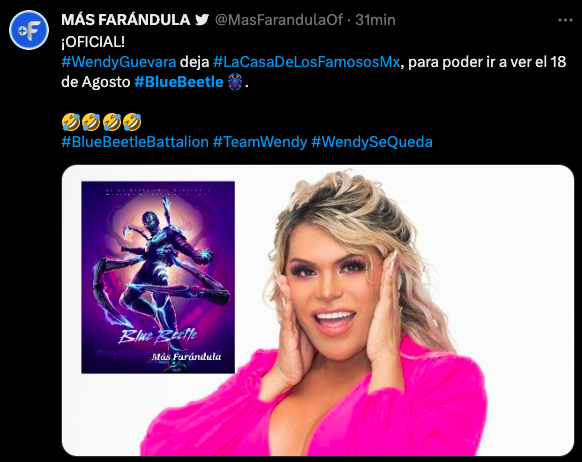Click the first laughing emoji
This screenshot has width=582, height=462.
point(71,122)
